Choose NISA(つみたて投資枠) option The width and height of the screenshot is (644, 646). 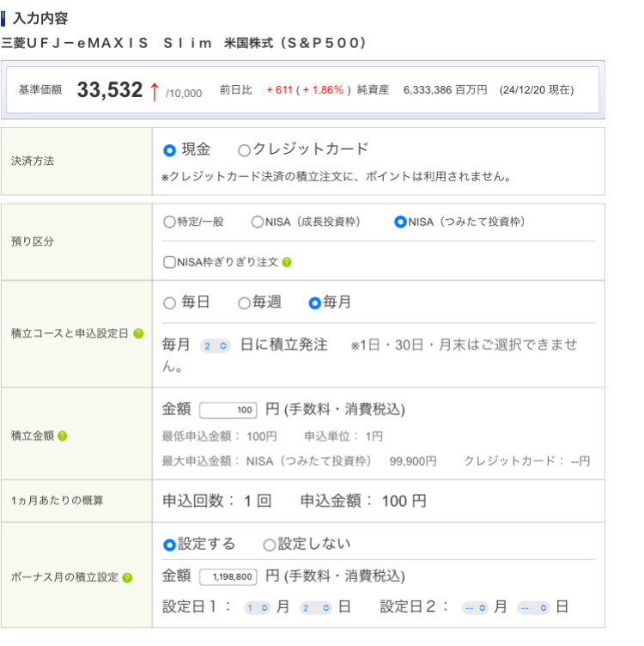pos(400,222)
